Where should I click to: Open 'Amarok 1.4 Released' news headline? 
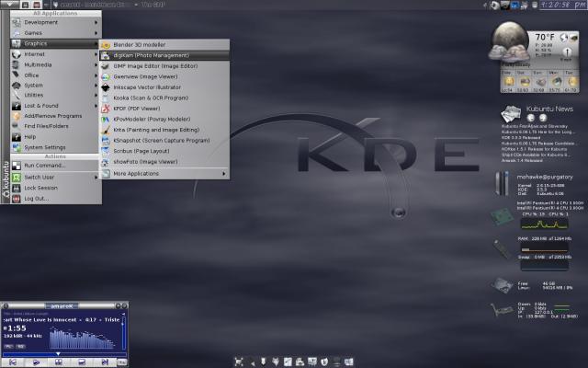522,161
